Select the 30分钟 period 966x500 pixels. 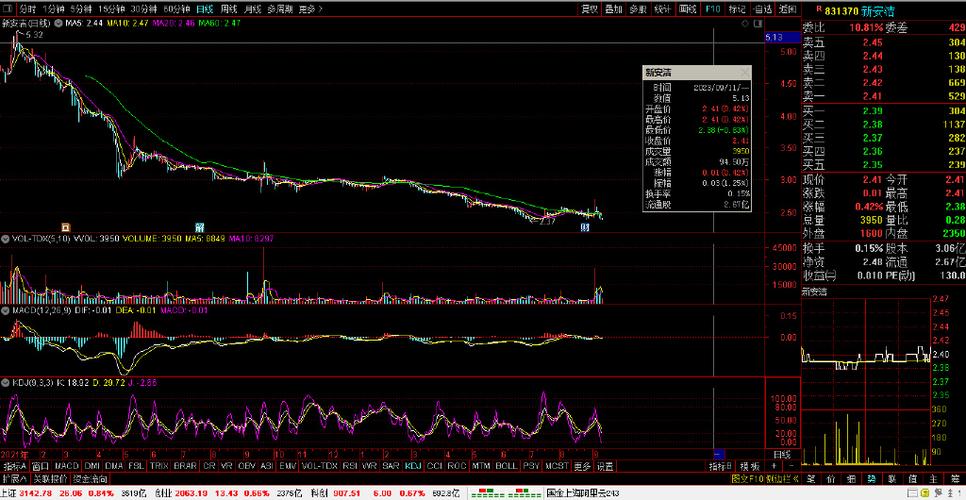click(x=144, y=9)
